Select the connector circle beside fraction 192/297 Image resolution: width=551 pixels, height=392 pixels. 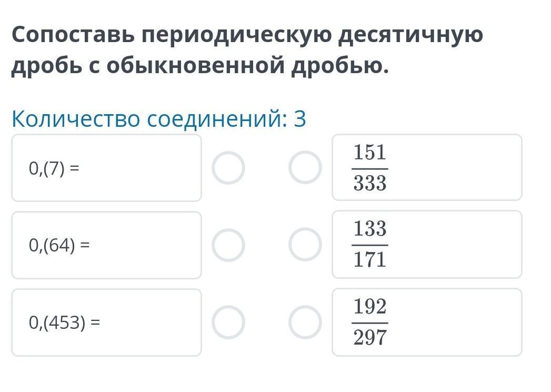pos(305,322)
